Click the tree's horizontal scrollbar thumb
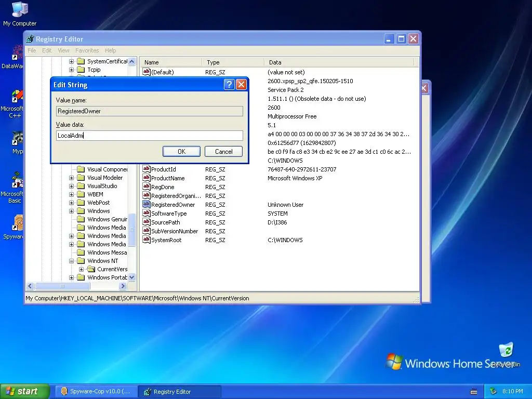The height and width of the screenshot is (399, 532). (62, 286)
